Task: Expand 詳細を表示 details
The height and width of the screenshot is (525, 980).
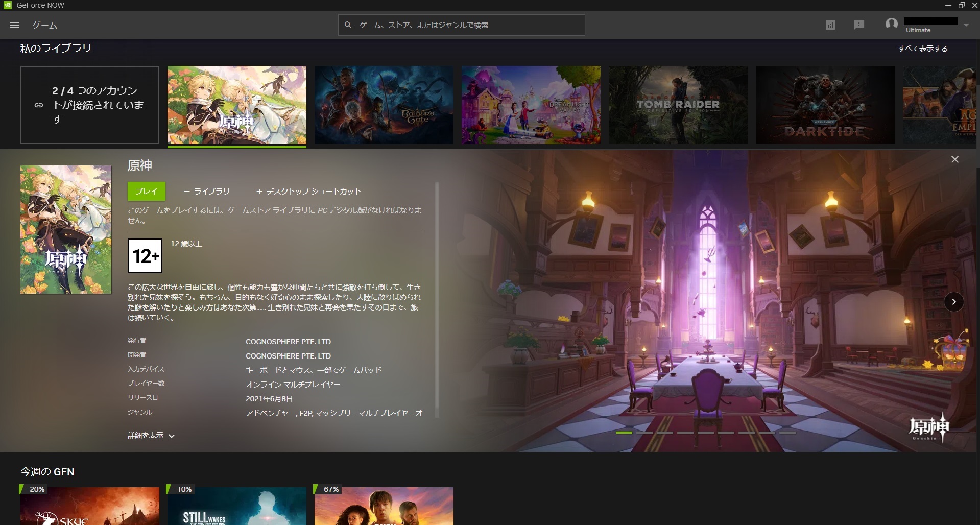Action: (x=151, y=436)
